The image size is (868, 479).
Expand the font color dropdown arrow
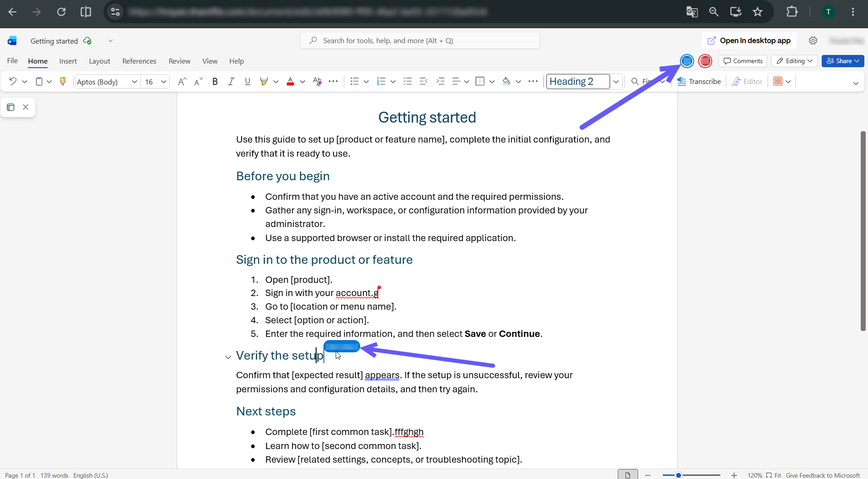302,82
